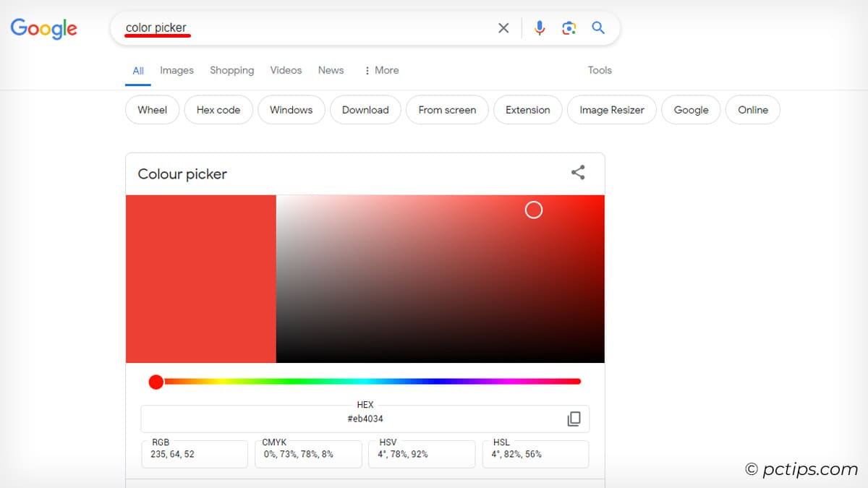The height and width of the screenshot is (488, 868).
Task: Switch to the Images tab
Action: coord(176,70)
